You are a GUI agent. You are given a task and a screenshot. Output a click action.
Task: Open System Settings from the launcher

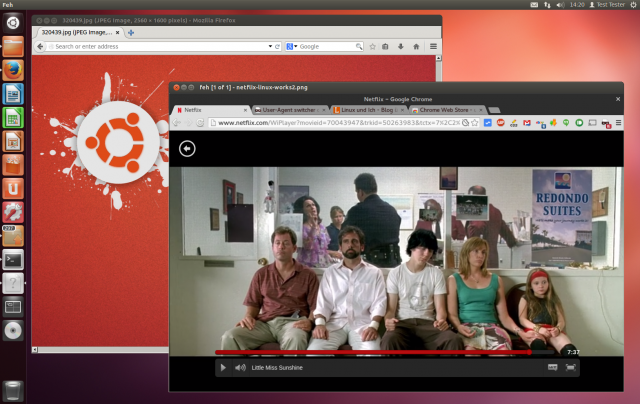coord(13,212)
